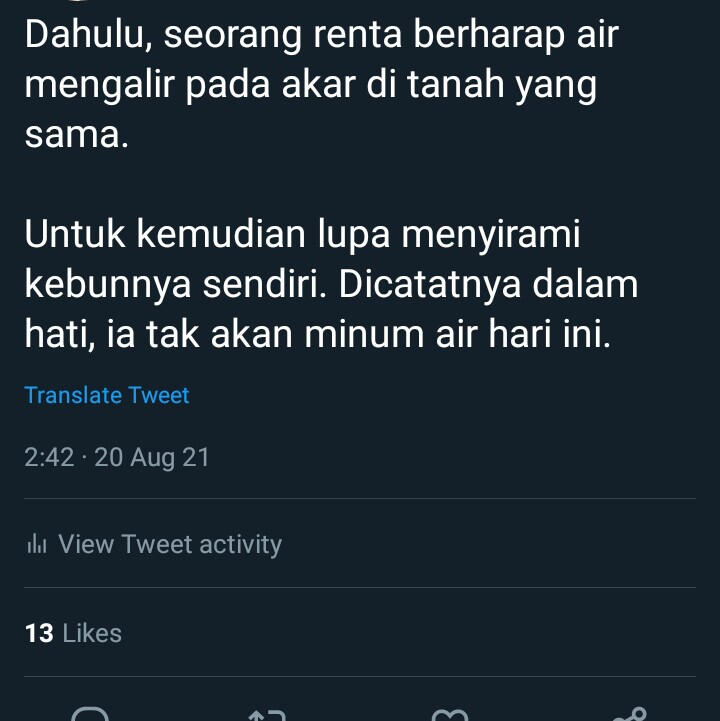Viewport: 720px width, 721px height.
Task: Like the tweet with heart icon
Action: [x=450, y=715]
